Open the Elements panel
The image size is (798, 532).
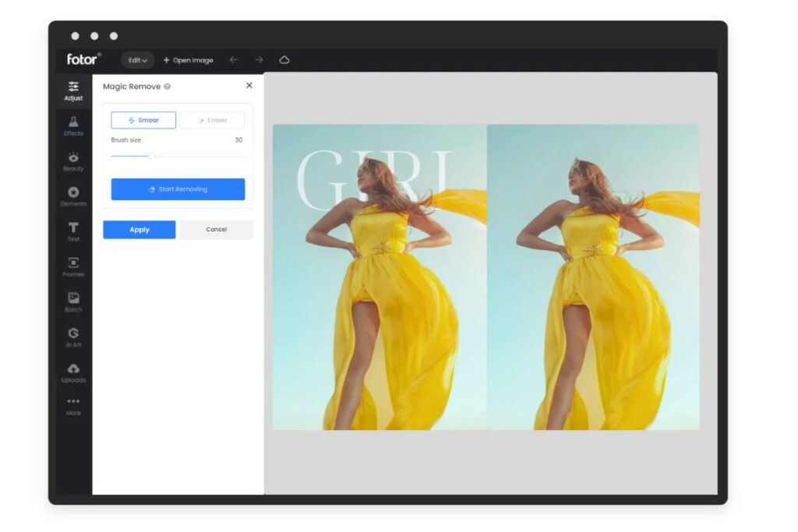(72, 196)
